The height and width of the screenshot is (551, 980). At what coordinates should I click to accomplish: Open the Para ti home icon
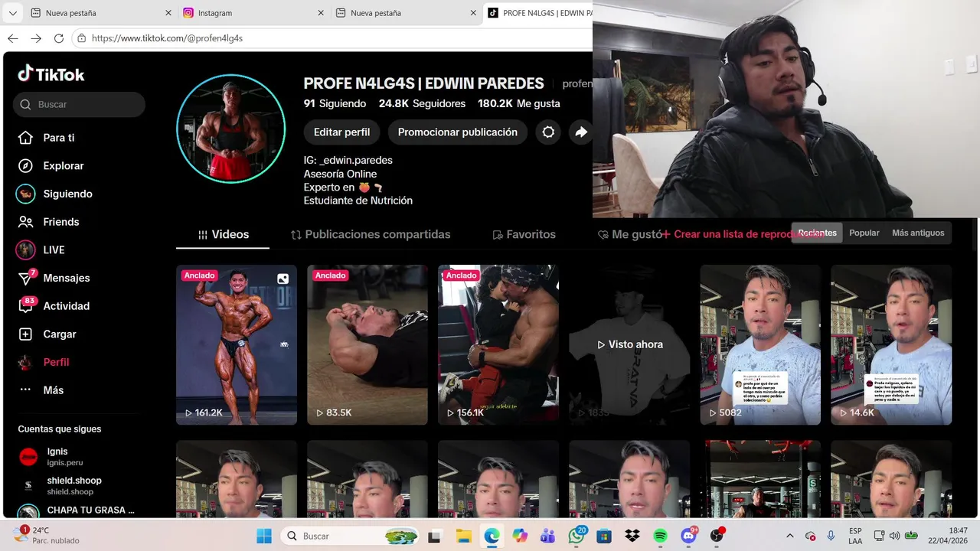25,138
